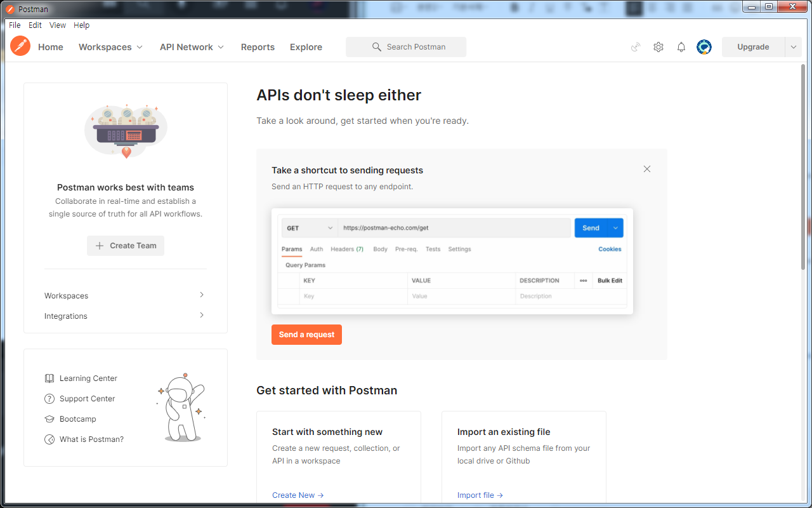Click Learning Center book icon

tap(49, 378)
